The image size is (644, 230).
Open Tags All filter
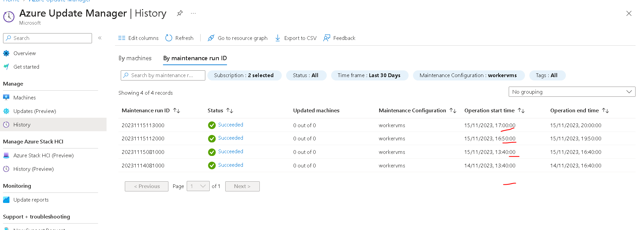pyautogui.click(x=547, y=75)
